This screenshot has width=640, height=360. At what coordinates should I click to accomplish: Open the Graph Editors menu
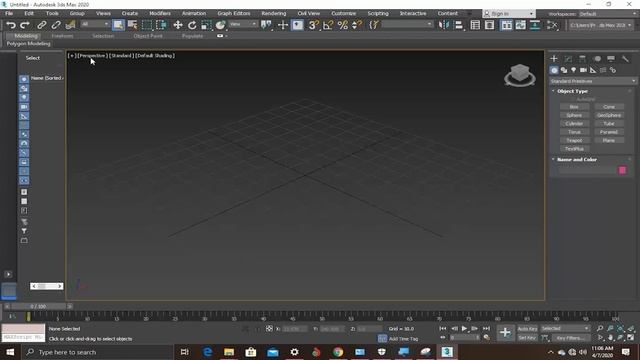point(233,13)
